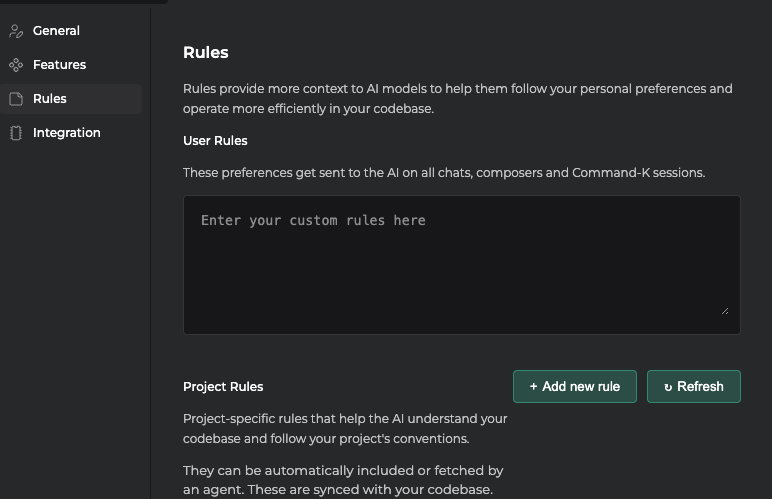Click the User Rules preferences description text
The image size is (772, 499).
(444, 173)
